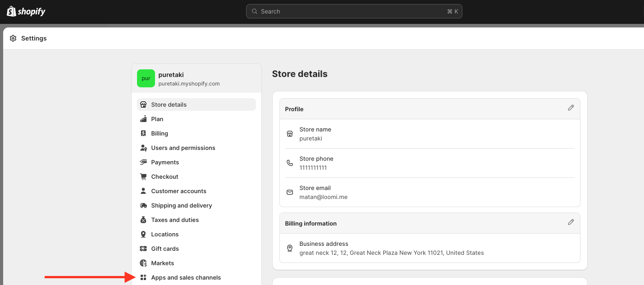Click the Shipping truck icon
This screenshot has width=644, height=285.
click(143, 205)
